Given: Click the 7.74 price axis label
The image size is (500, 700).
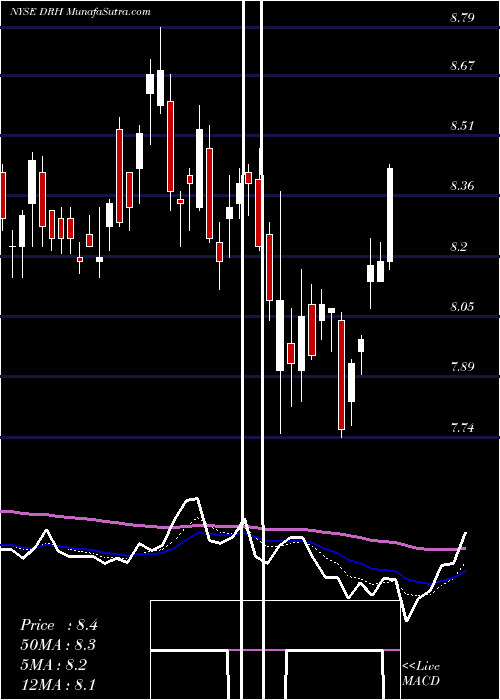Looking at the screenshot, I should (462, 428).
